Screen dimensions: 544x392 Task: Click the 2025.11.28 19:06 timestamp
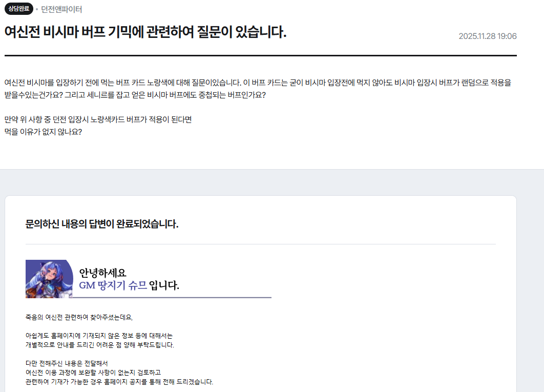coord(487,36)
